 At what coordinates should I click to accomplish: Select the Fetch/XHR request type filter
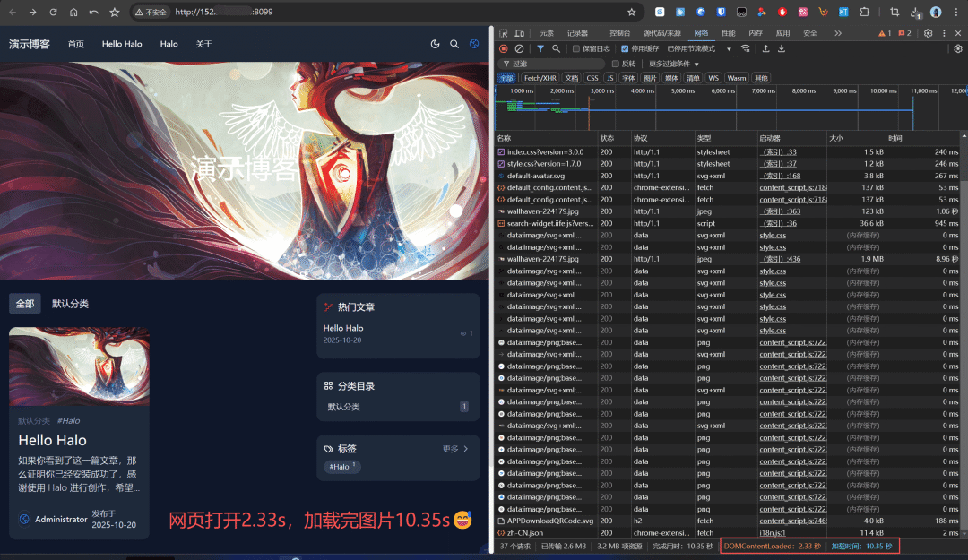click(540, 78)
